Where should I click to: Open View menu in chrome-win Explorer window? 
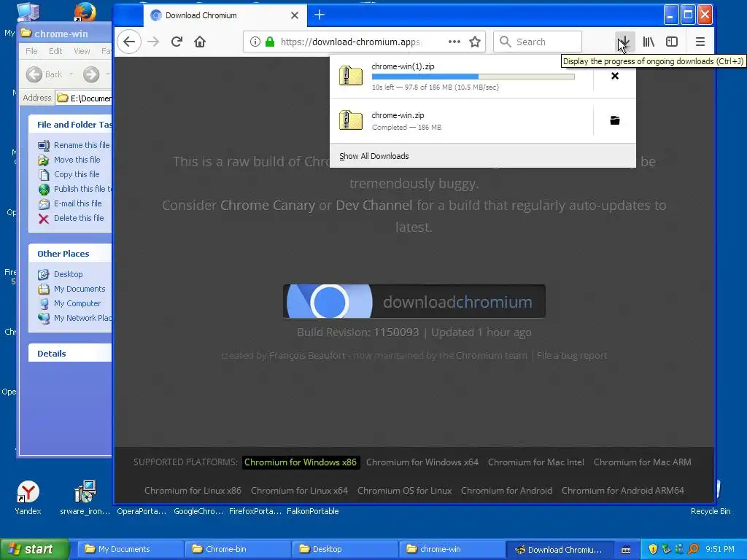tap(82, 51)
